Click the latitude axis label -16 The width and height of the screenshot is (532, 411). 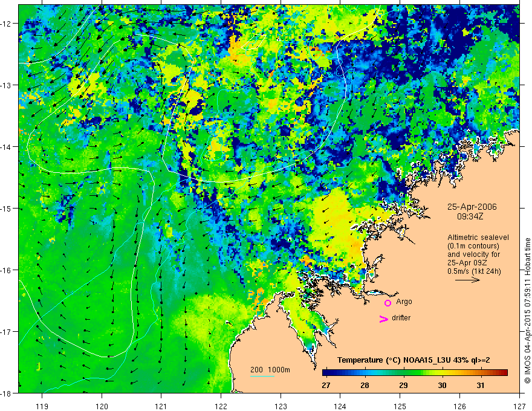(x=7, y=270)
